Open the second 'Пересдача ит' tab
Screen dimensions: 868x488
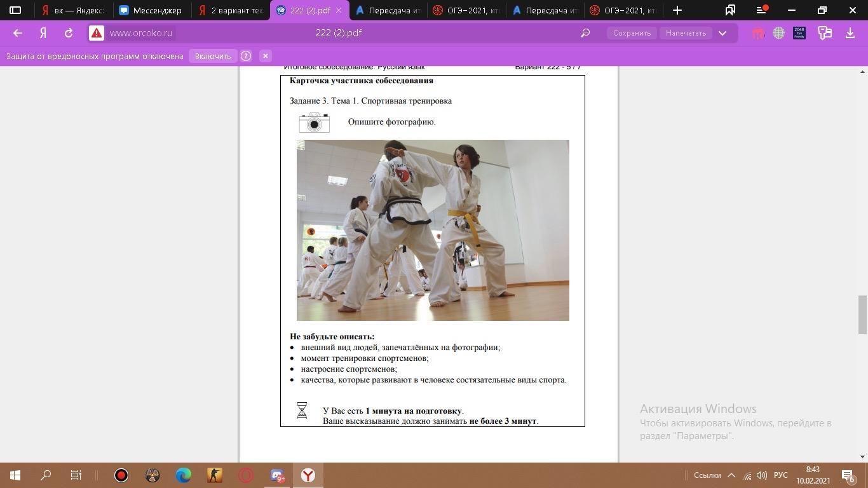[x=544, y=10]
